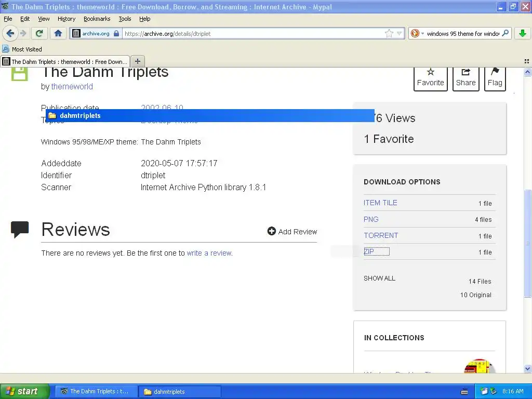Screen dimensions: 532x399
Task: Select The Dahm Triplets browser tab
Action: pyautogui.click(x=65, y=61)
